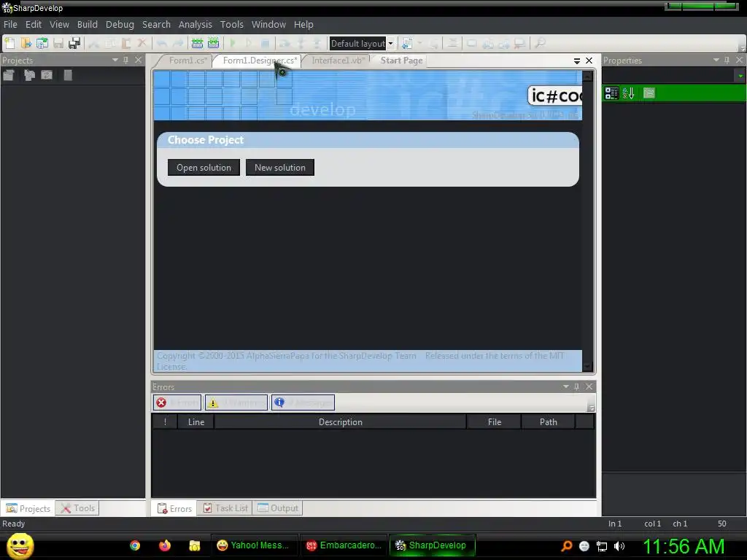Viewport: 747px width, 560px height.
Task: Open the Analysis menu
Action: pos(196,24)
